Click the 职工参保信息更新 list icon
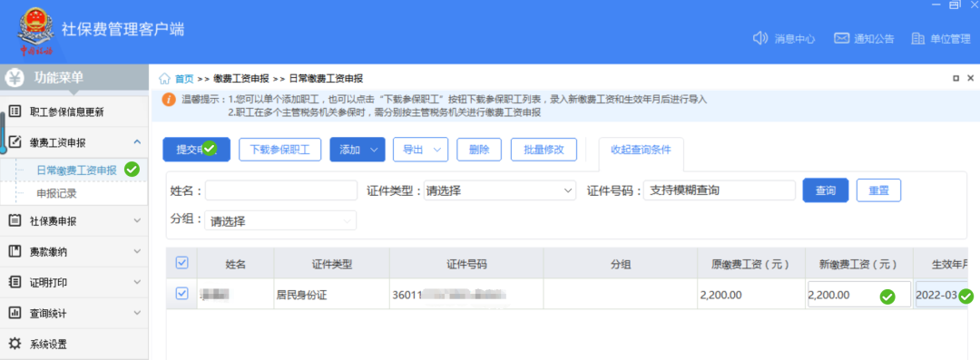The height and width of the screenshot is (360, 980). point(15,112)
